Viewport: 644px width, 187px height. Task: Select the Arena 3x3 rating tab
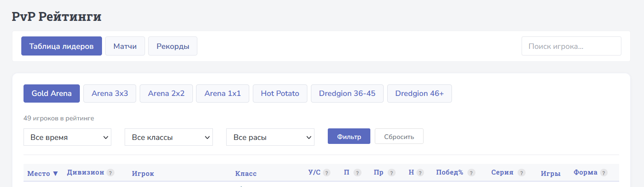point(110,94)
